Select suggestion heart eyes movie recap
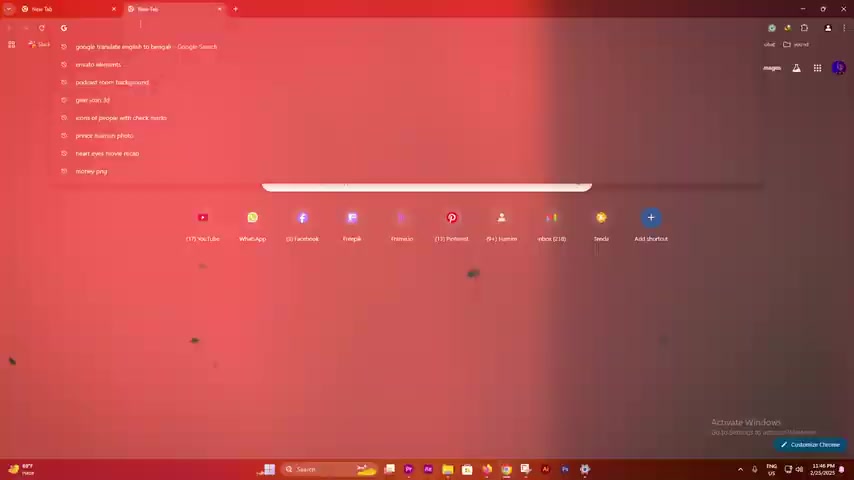 click(408, 153)
